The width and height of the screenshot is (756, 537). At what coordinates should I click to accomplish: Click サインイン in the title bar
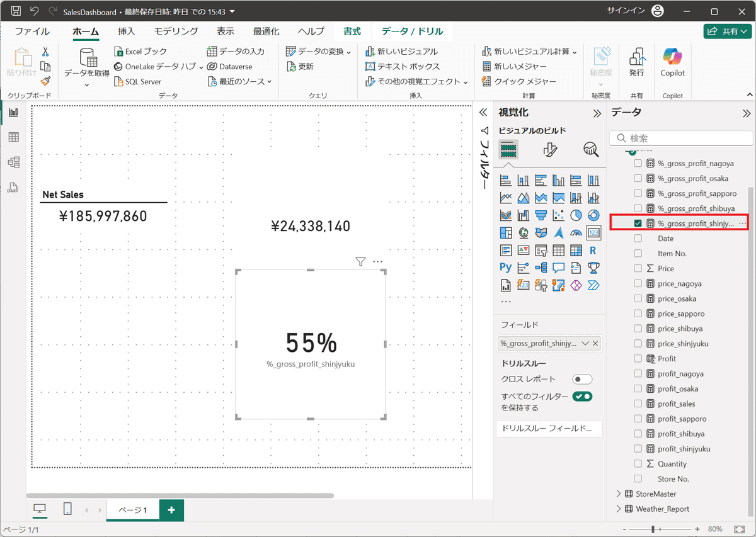(626, 11)
